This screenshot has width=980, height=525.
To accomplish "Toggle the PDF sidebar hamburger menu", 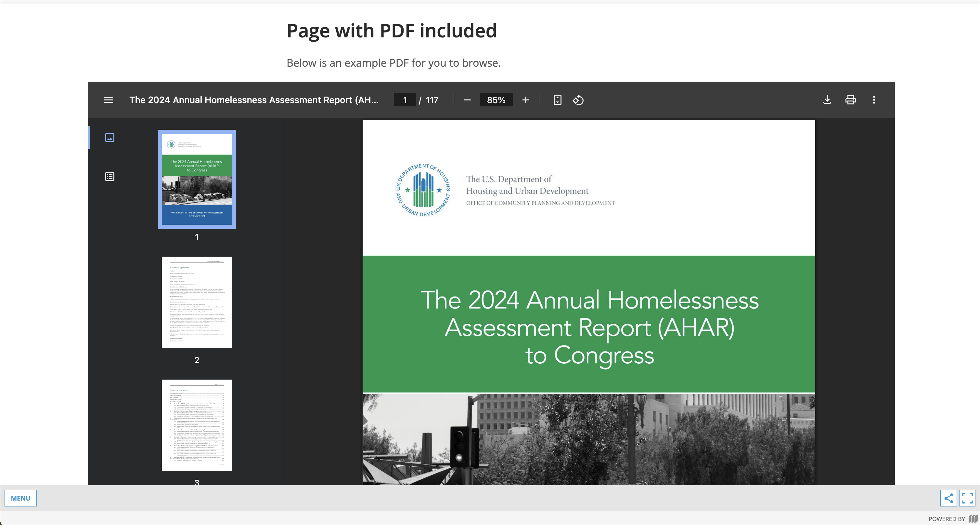I will [109, 100].
